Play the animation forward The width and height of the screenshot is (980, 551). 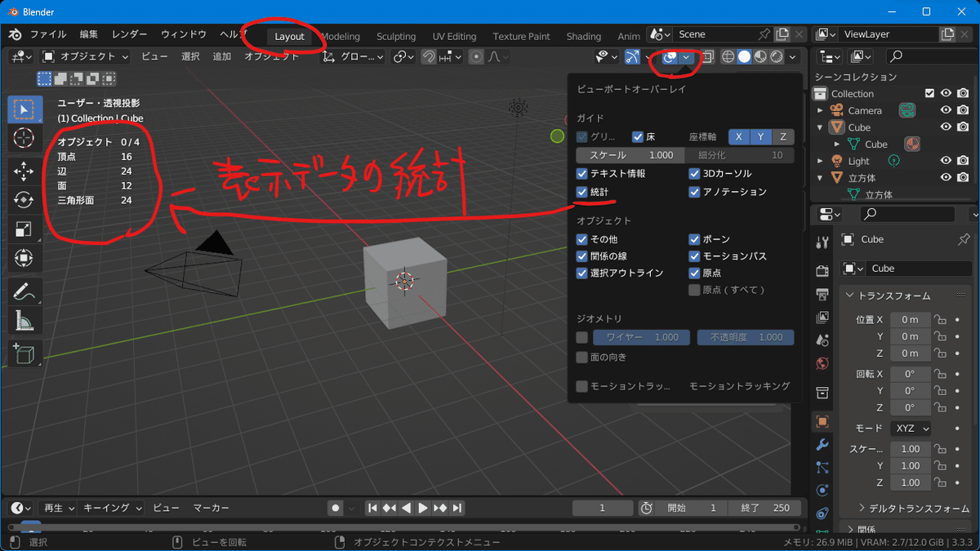tap(422, 508)
